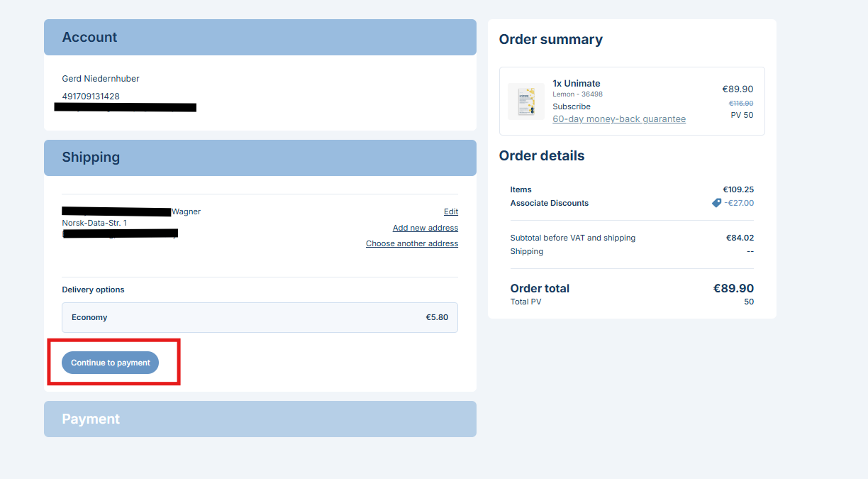Choose another address for shipping
This screenshot has width=868, height=479.
coord(412,243)
